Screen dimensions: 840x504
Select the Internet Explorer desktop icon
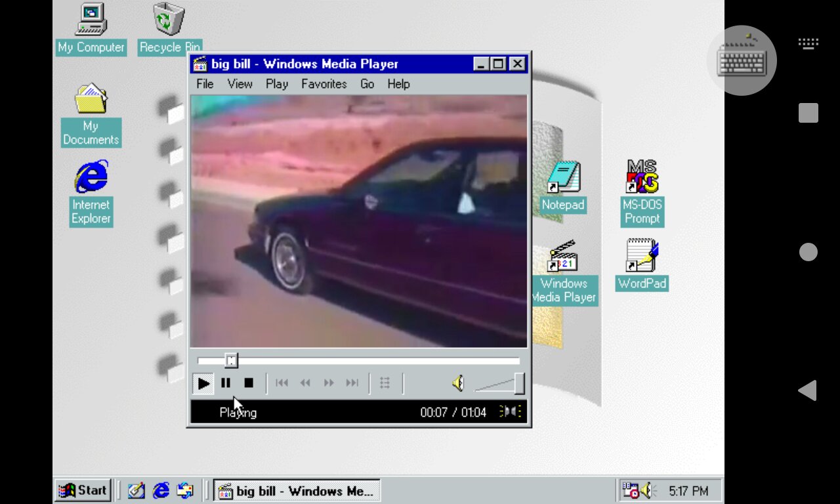coord(91,177)
